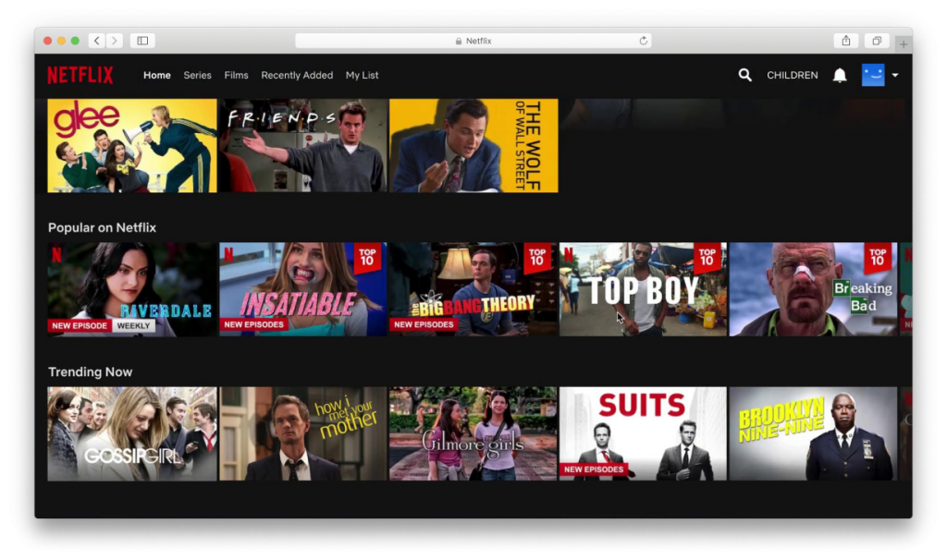Go forward with Safari forward arrow
This screenshot has height=560, width=947.
pos(114,41)
